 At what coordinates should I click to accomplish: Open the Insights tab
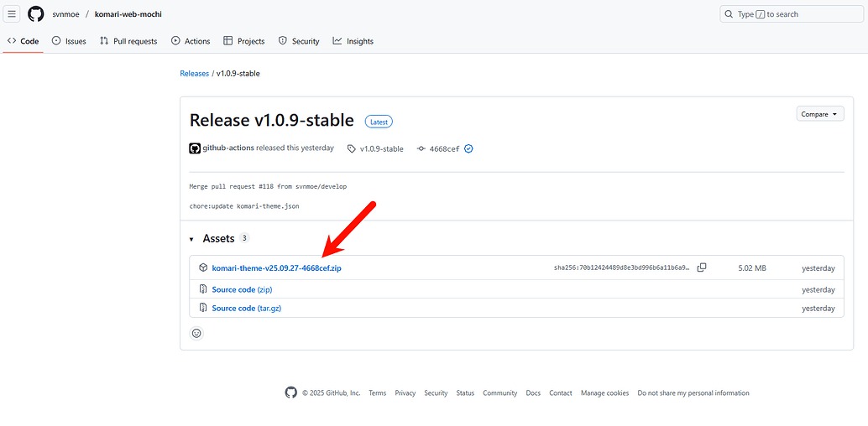(353, 41)
